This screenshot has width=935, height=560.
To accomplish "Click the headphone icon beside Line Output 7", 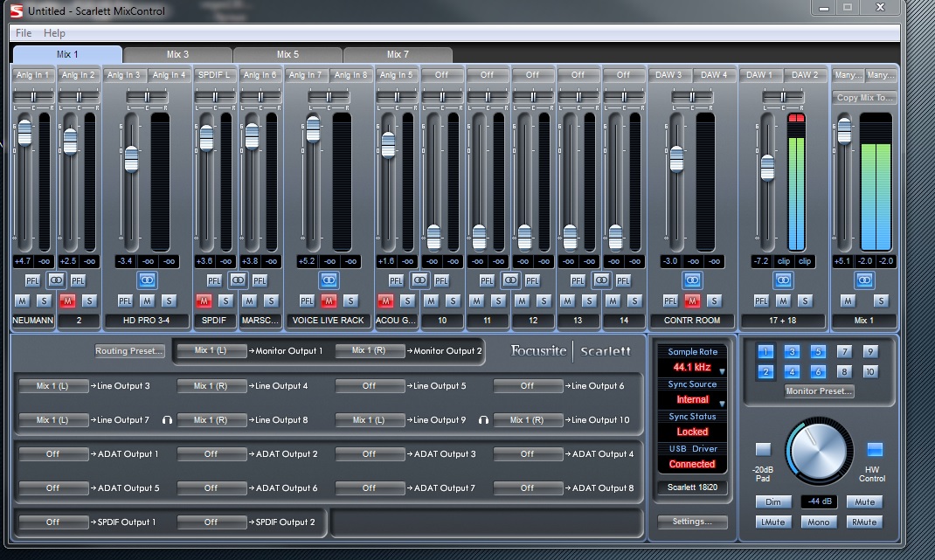I will point(167,420).
